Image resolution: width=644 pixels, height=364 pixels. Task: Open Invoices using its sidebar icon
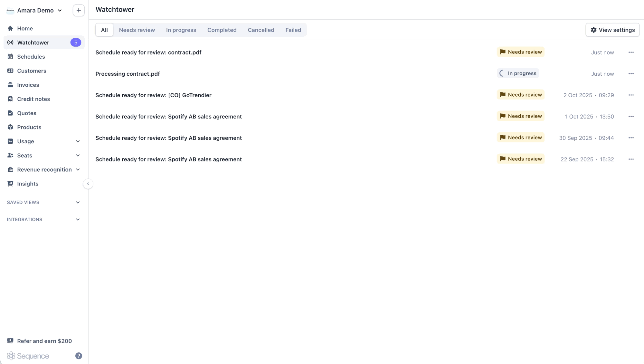coord(10,85)
